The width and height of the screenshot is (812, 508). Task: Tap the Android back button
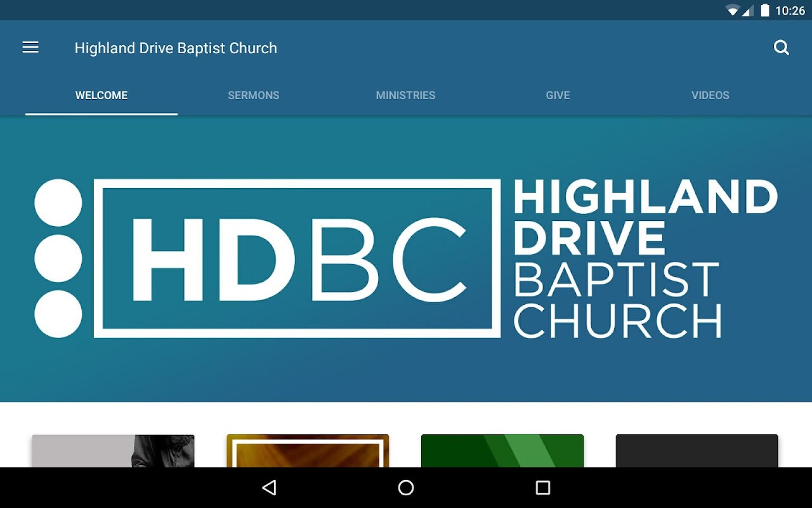270,488
